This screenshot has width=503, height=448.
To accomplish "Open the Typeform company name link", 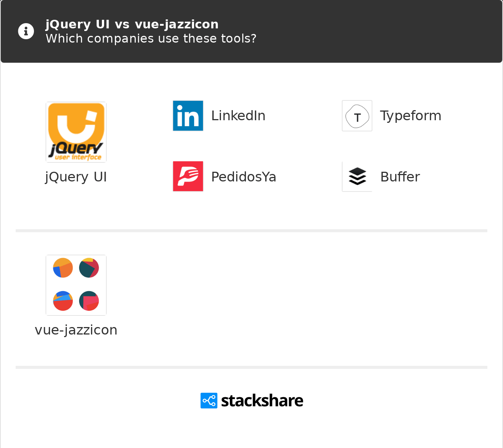I will point(410,116).
